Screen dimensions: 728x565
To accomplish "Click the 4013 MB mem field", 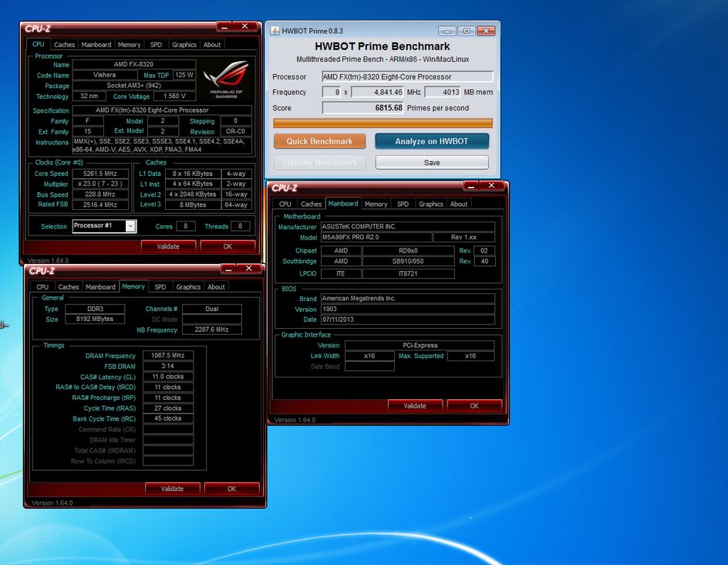I will pyautogui.click(x=443, y=92).
